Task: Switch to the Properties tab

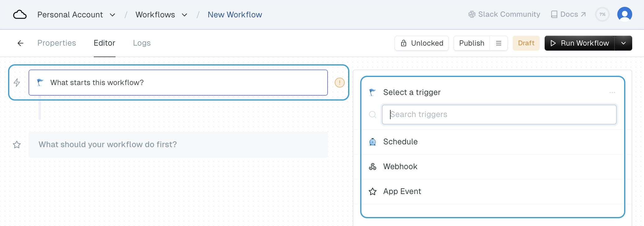Action: click(x=57, y=43)
